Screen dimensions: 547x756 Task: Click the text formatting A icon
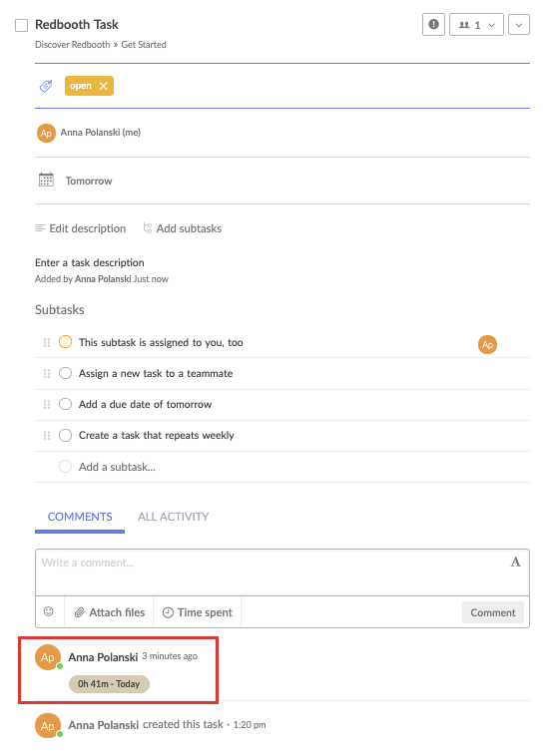[516, 563]
